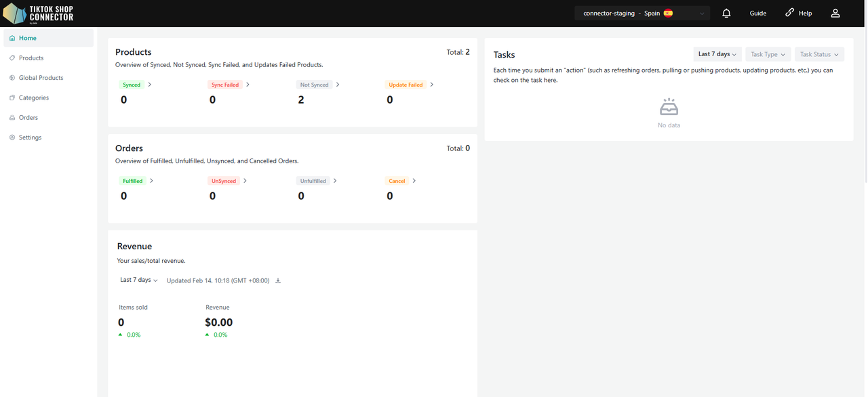Viewport: 868px width, 397px height.
Task: Click the TikTok Shop Connector logo
Action: click(39, 14)
